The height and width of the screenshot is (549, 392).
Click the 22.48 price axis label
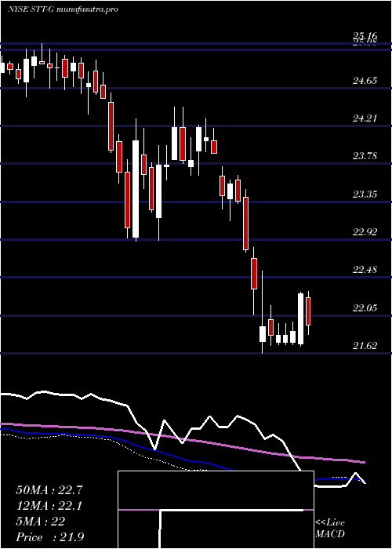[365, 270]
